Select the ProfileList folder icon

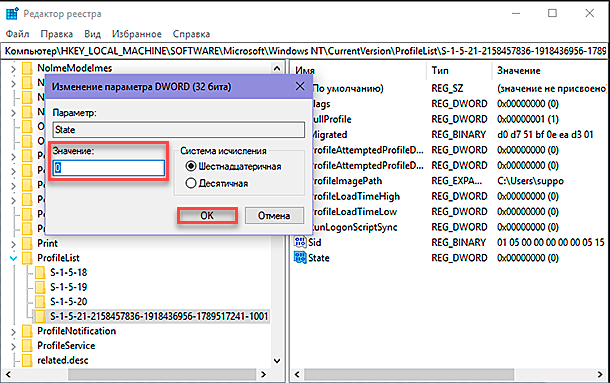pos(27,258)
